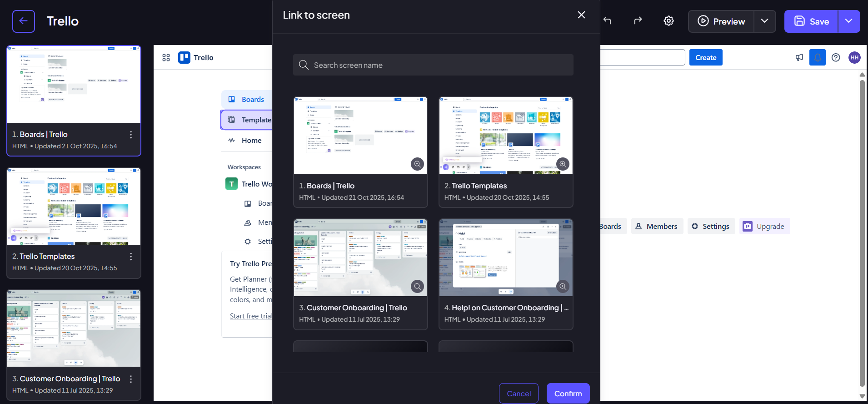This screenshot has height=404, width=868.
Task: Expand the Preview dropdown arrow
Action: tap(765, 21)
